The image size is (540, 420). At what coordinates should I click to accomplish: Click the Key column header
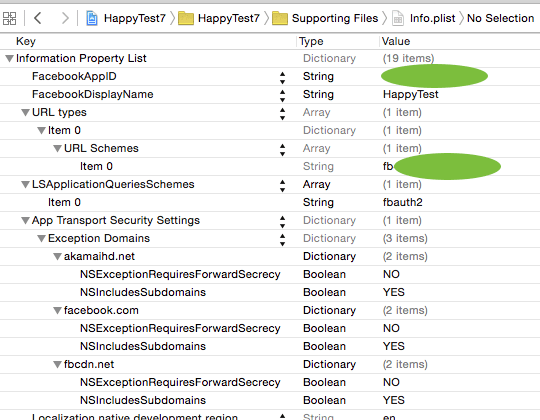click(x=25, y=41)
